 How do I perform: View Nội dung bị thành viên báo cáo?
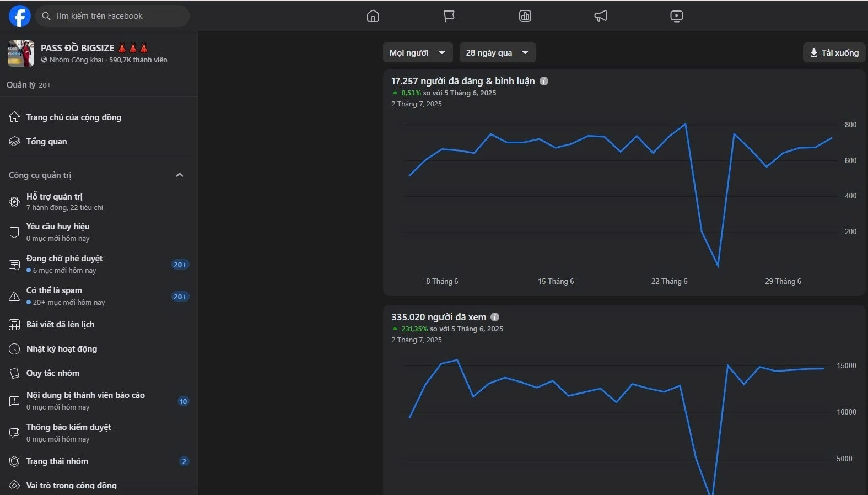(99, 401)
